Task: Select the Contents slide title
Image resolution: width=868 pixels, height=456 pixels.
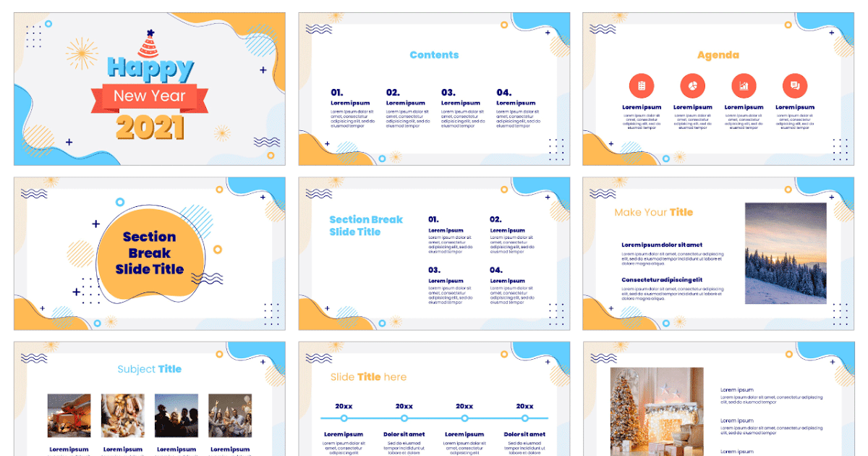Action: [x=434, y=55]
